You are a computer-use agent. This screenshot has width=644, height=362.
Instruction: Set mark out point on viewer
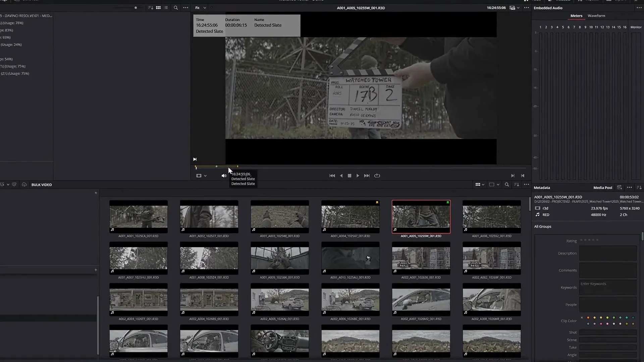tap(523, 176)
